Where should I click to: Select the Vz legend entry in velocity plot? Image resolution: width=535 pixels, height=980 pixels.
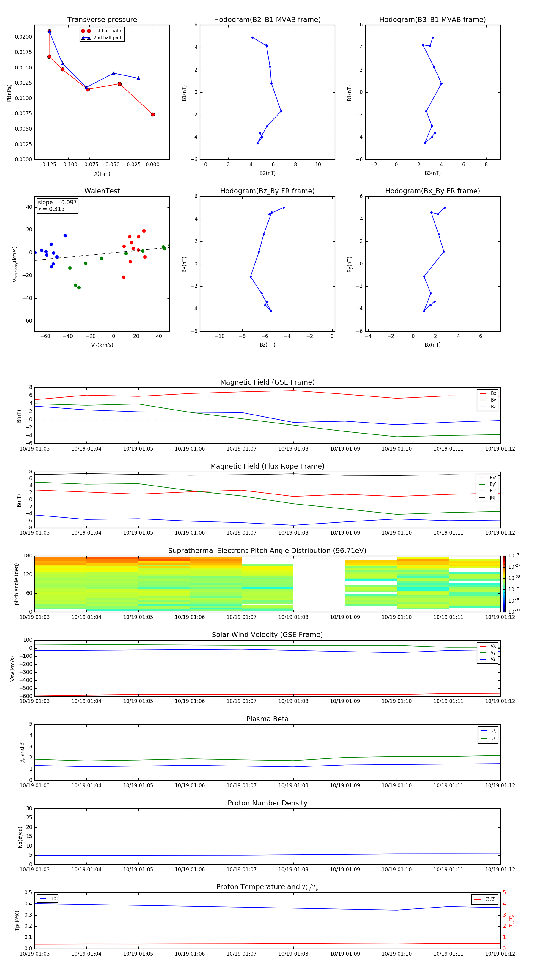click(488, 659)
